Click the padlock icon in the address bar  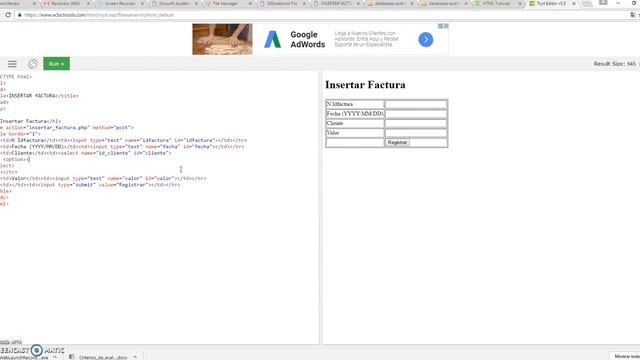19,15
